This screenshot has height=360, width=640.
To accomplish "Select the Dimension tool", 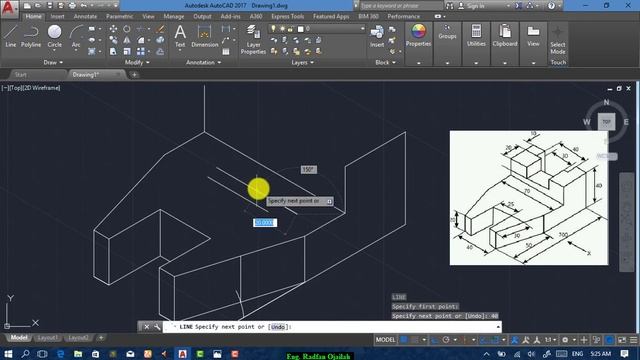I will pos(204,36).
